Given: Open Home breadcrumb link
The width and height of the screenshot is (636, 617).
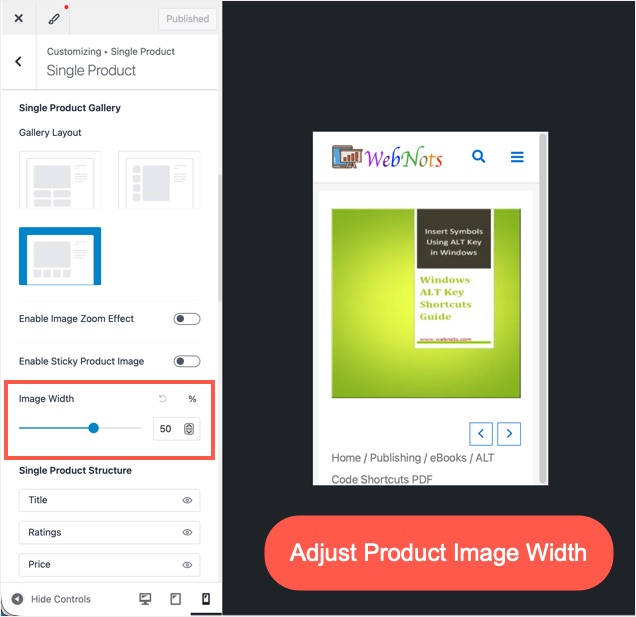Looking at the screenshot, I should click(x=346, y=458).
